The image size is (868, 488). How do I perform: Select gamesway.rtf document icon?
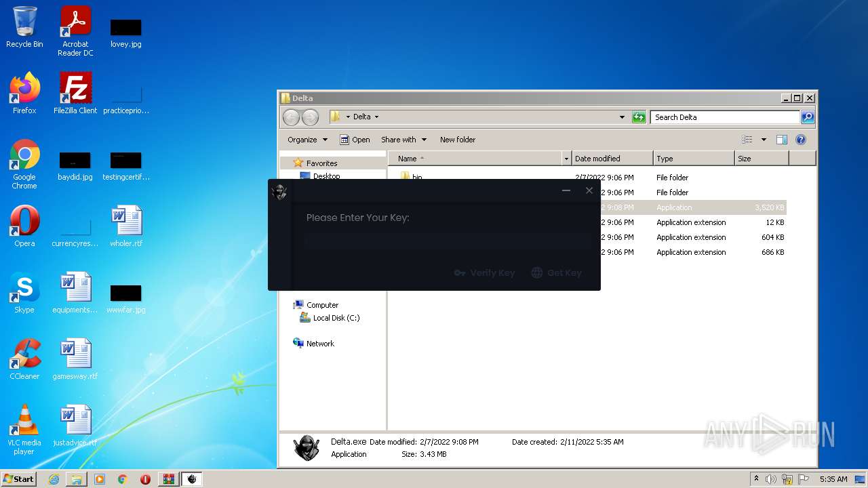coord(75,359)
